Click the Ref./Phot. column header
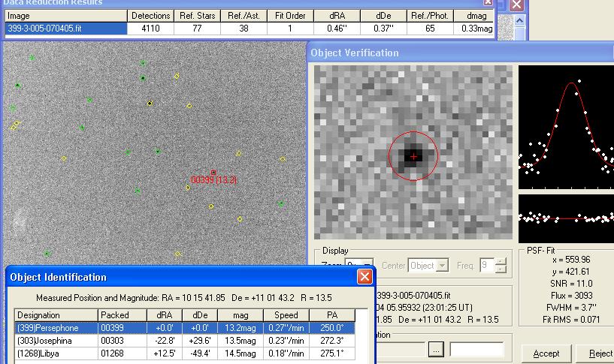The image size is (614, 364). [430, 16]
